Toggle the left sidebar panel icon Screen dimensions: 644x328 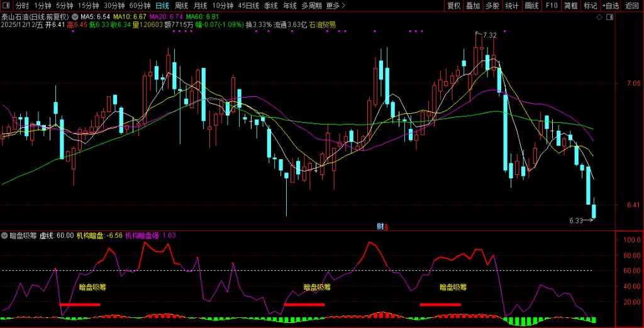pyautogui.click(x=6, y=6)
